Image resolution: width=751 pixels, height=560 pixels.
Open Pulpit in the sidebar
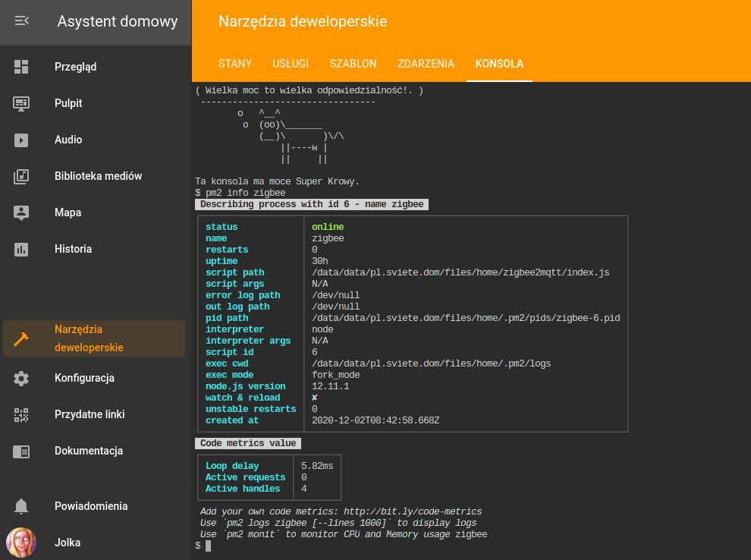point(94,103)
